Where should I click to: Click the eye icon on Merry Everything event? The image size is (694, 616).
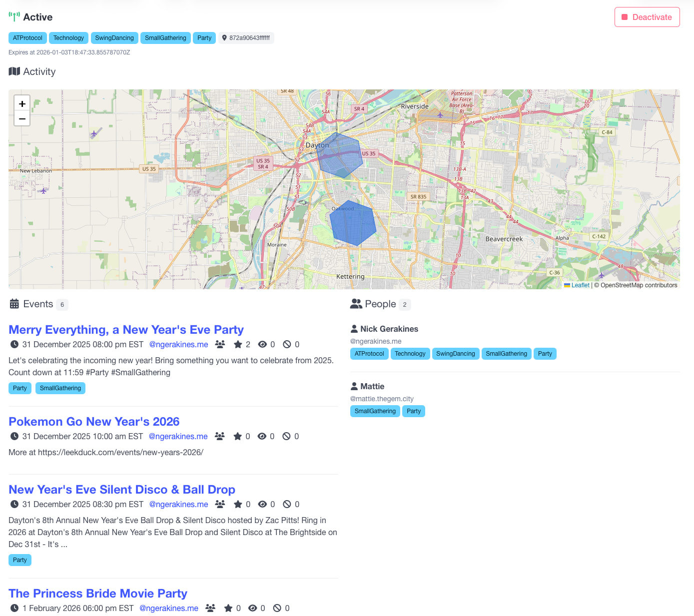[262, 344]
